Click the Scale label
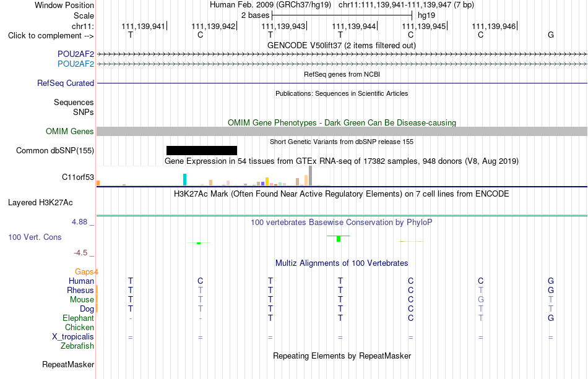588x379 pixels. (84, 15)
